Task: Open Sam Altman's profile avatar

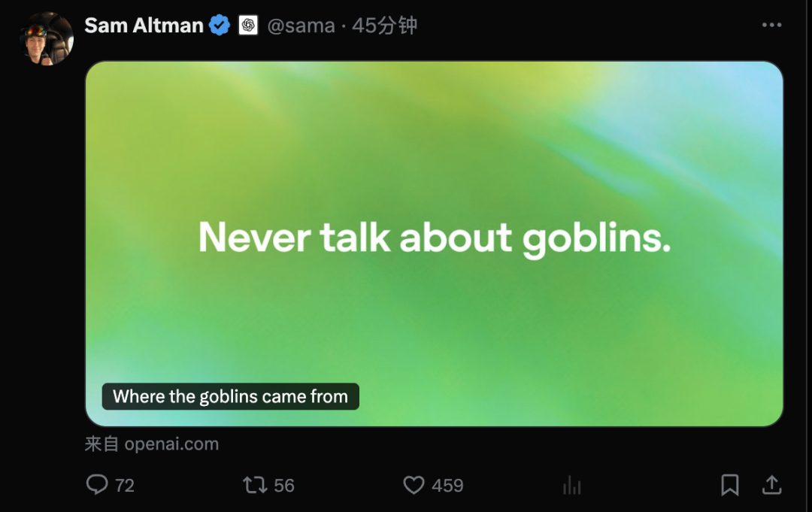Action: pyautogui.click(x=46, y=38)
